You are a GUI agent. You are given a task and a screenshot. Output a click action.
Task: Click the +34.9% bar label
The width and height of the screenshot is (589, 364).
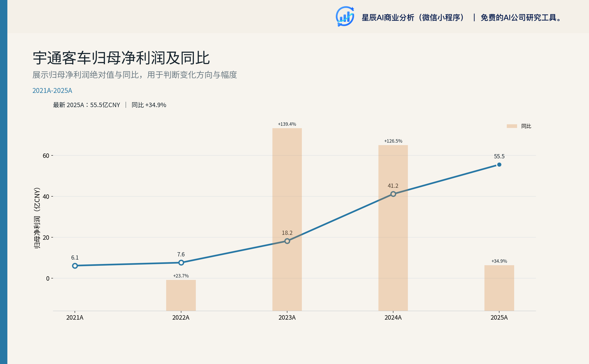pos(499,261)
